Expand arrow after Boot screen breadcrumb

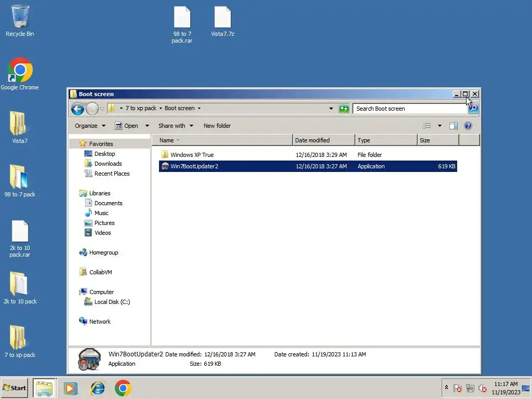point(199,108)
